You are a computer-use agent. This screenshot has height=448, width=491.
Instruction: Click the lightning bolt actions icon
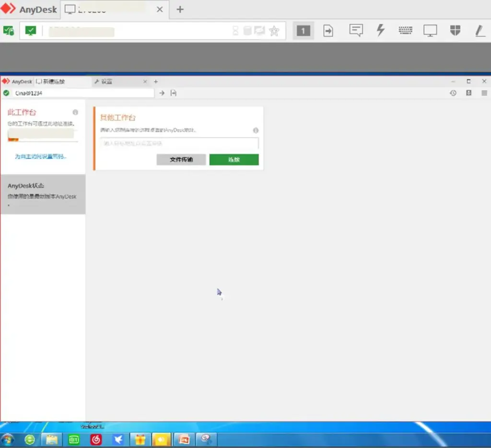(380, 30)
